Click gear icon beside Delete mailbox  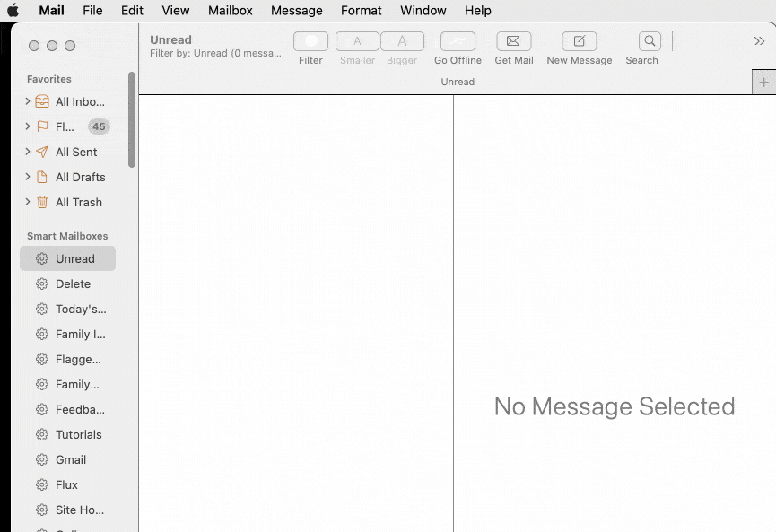pyautogui.click(x=42, y=283)
